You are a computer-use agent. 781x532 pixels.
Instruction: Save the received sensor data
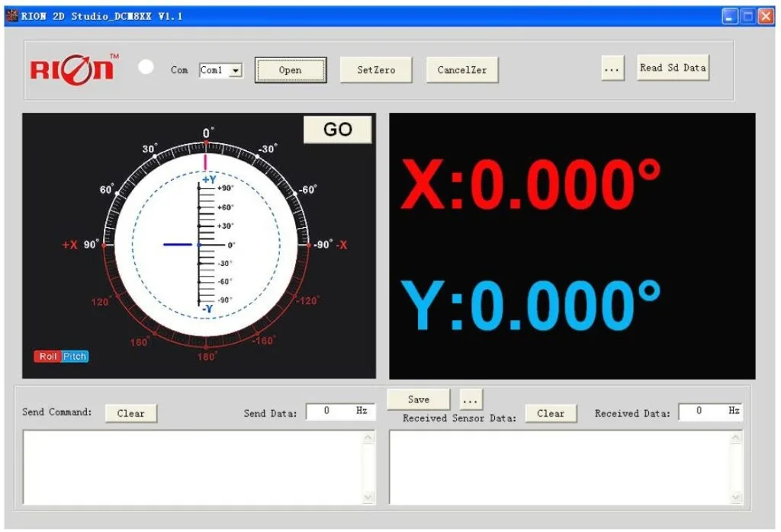418,399
